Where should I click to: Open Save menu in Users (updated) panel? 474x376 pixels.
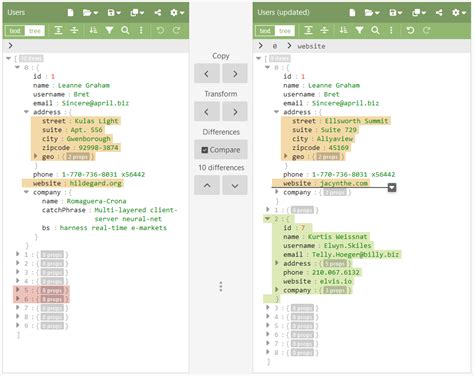396,13
